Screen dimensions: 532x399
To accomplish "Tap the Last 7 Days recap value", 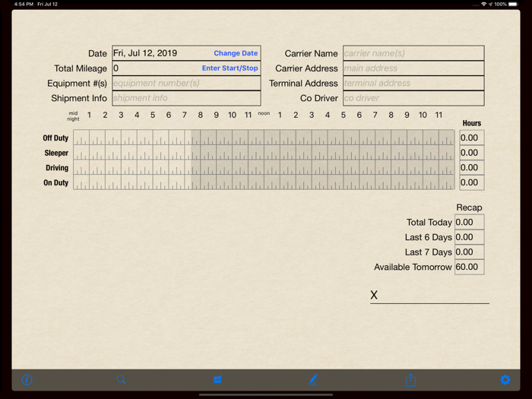I will [469, 252].
